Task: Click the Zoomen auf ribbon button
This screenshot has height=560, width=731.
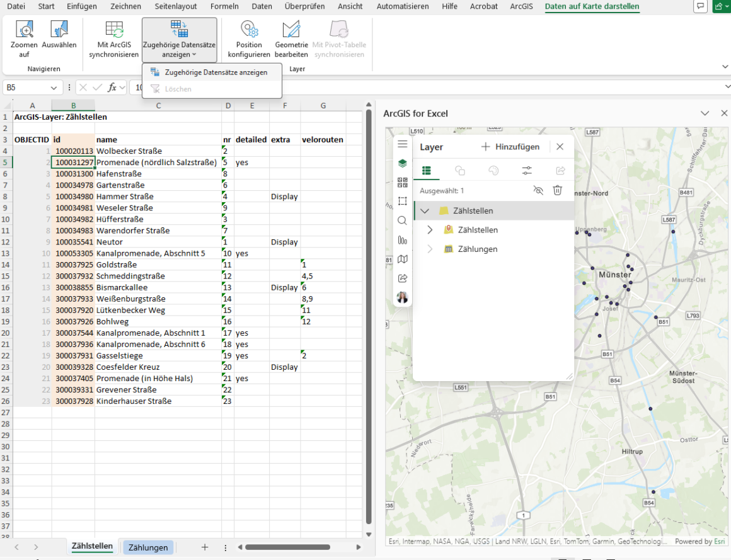Action: pos(24,39)
